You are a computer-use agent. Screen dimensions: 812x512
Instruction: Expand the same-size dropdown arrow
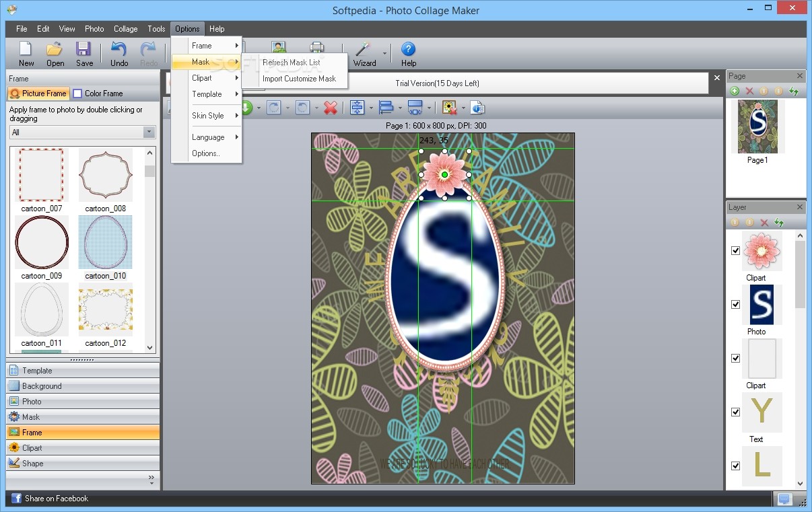(429, 108)
